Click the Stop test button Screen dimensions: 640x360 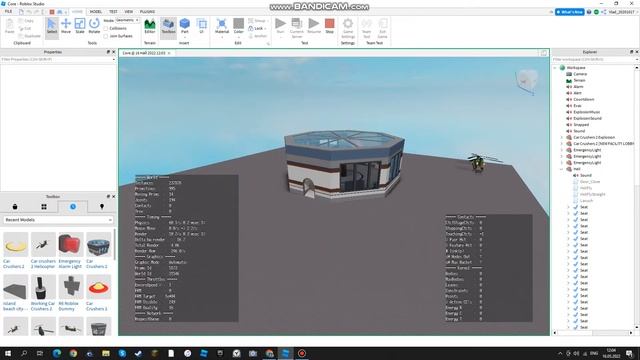[x=329, y=26]
